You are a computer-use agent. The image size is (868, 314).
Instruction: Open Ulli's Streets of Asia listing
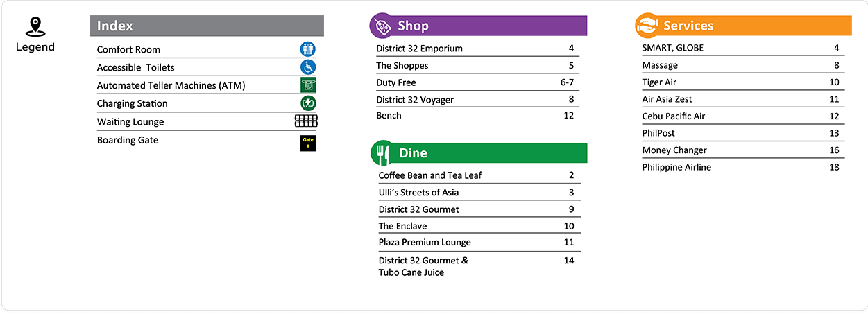pos(479,192)
